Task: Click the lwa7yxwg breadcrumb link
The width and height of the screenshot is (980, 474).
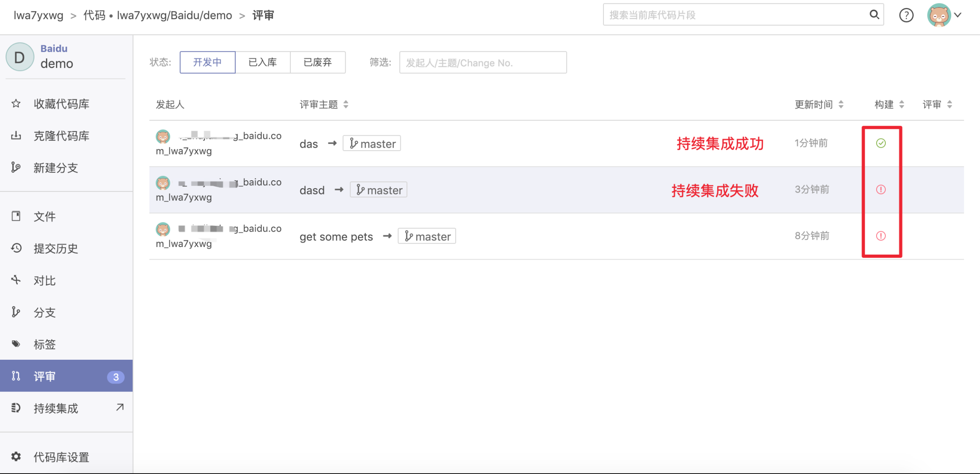Action: (x=38, y=15)
